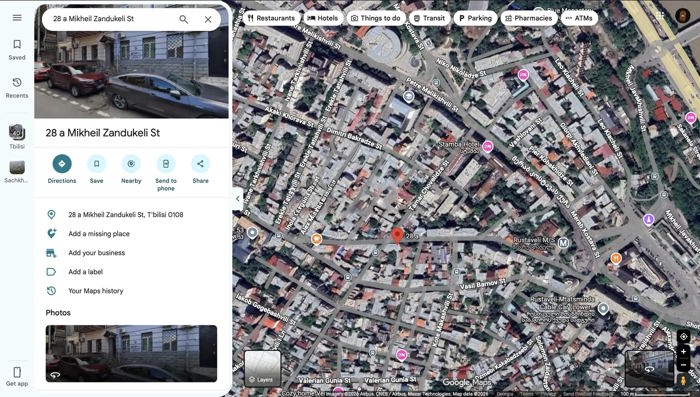The image size is (700, 397).
Task: Click the red location pin marker
Action: (x=397, y=235)
